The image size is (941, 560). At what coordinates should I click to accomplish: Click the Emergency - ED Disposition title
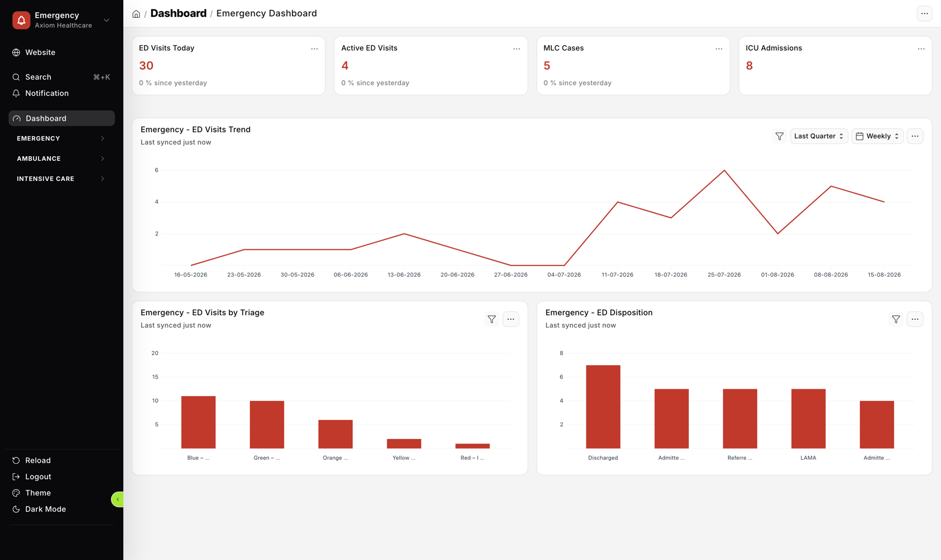[x=599, y=312]
